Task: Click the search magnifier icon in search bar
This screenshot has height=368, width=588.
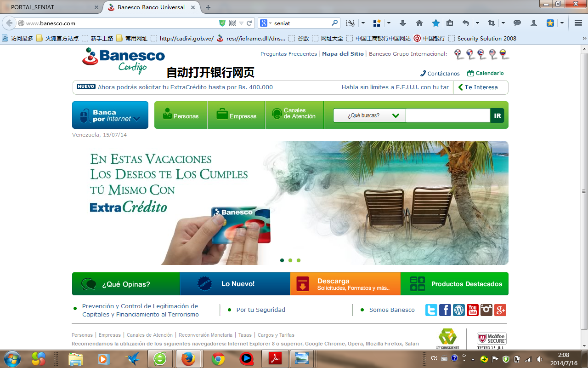Action: click(335, 23)
